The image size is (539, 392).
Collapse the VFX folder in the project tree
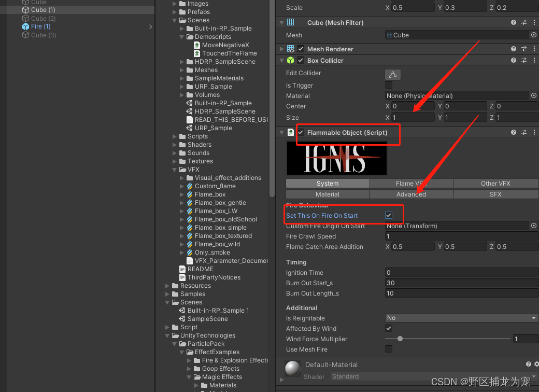pyautogui.click(x=175, y=169)
